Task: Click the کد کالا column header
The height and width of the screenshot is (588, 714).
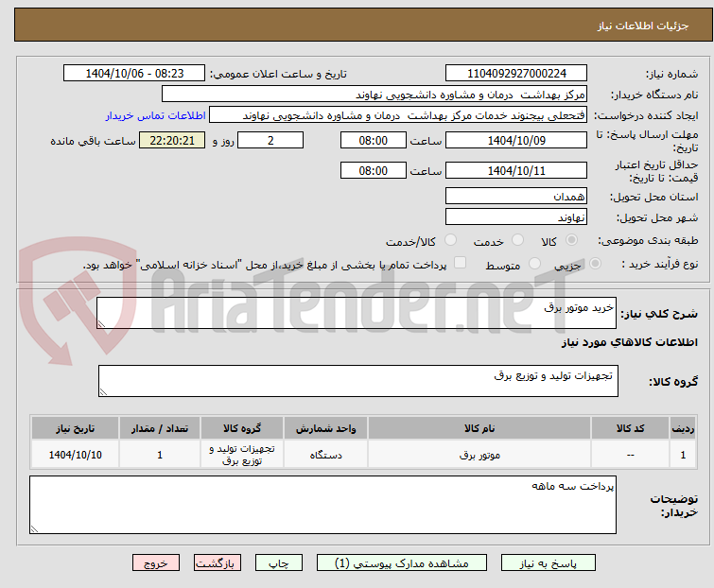Action: (630, 428)
